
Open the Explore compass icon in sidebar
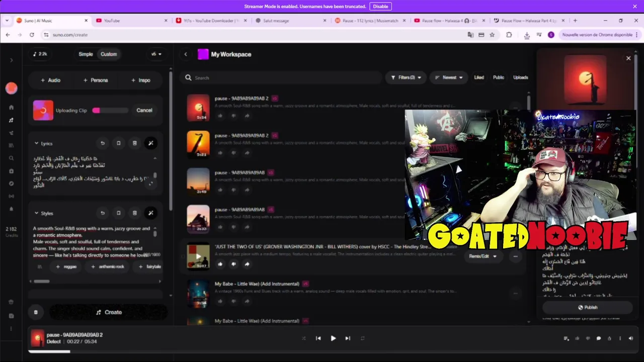[x=11, y=184]
